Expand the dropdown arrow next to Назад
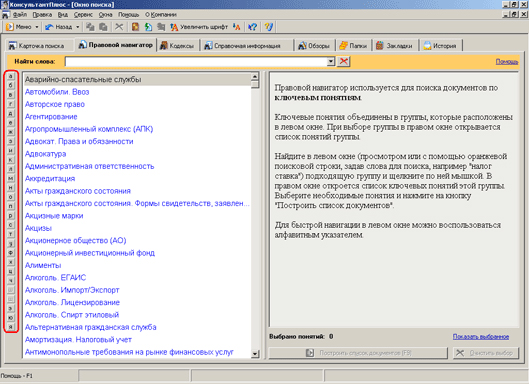Screen dimensions: 529x384 pyautogui.click(x=78, y=27)
